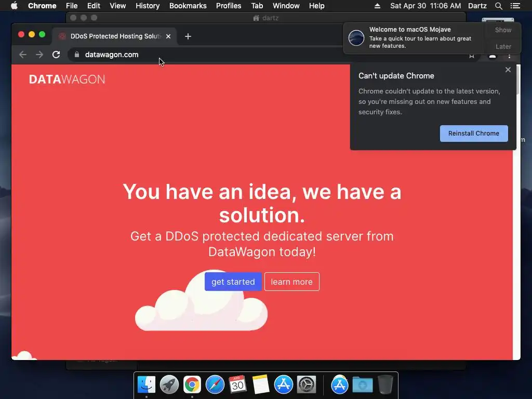Click the get started button
This screenshot has width=532, height=399.
(233, 282)
